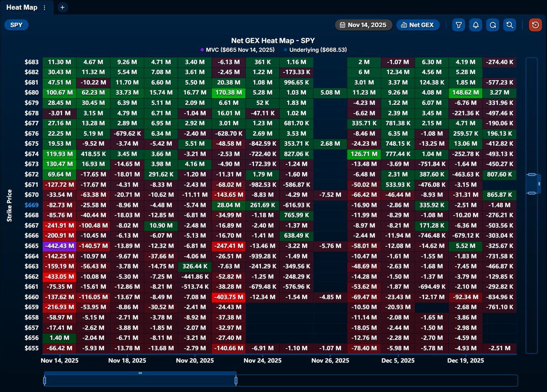
Task: Click the green cell 1.40 M
Action: tap(59, 338)
